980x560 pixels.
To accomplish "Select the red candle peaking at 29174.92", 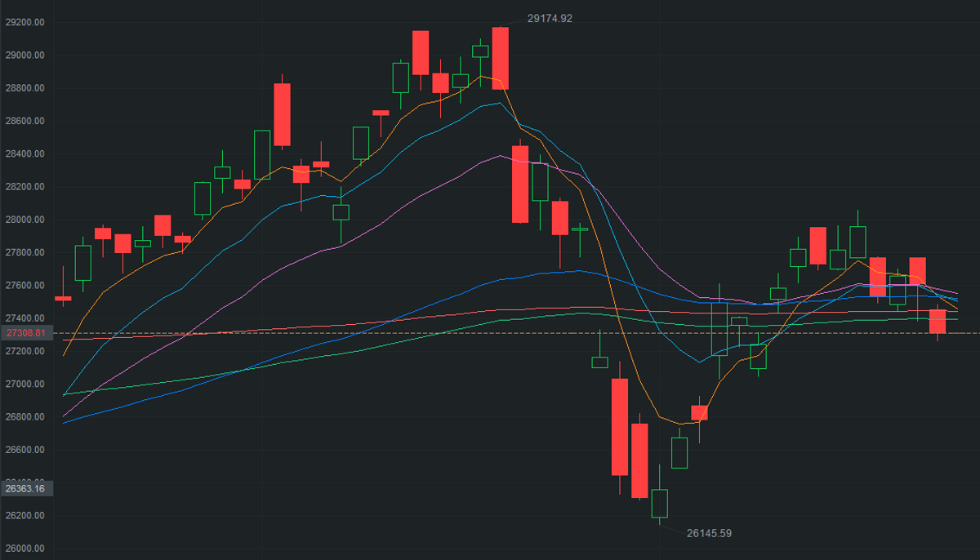I will coord(500,58).
